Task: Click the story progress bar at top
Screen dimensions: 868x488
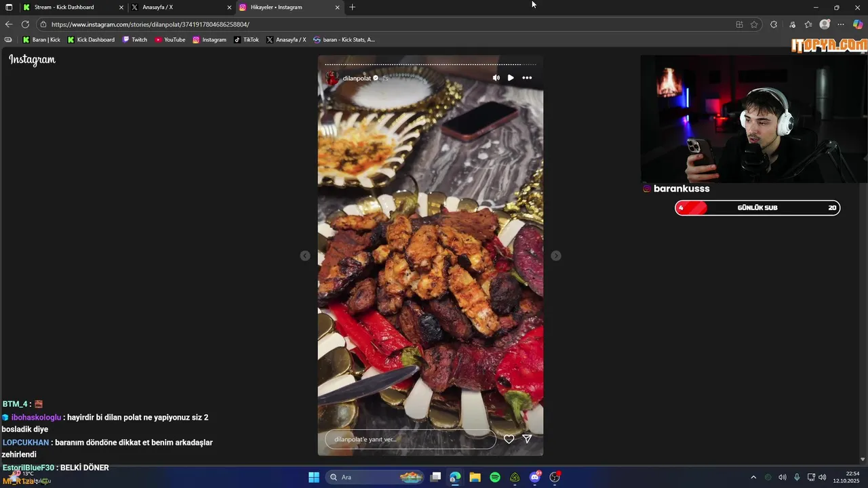Action: click(x=430, y=64)
